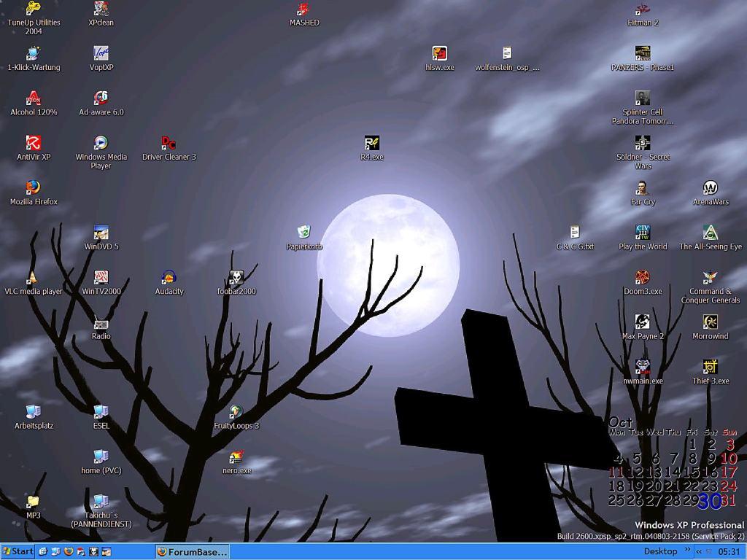Select the R4.exe icon

[x=371, y=149]
